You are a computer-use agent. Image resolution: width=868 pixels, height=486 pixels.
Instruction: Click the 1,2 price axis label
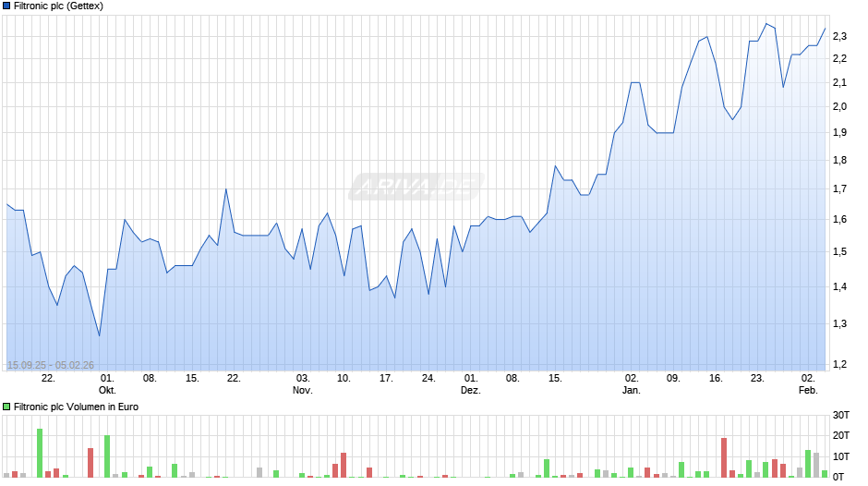[839, 365]
